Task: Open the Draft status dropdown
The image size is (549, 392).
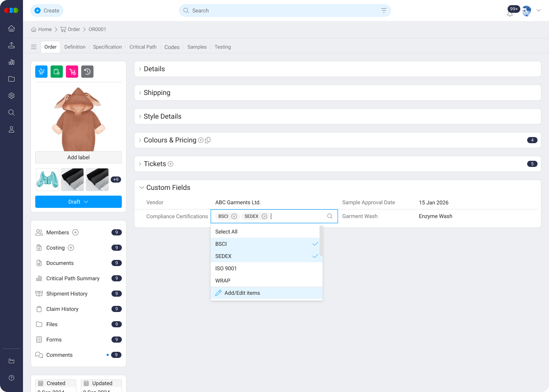Action: click(x=78, y=202)
